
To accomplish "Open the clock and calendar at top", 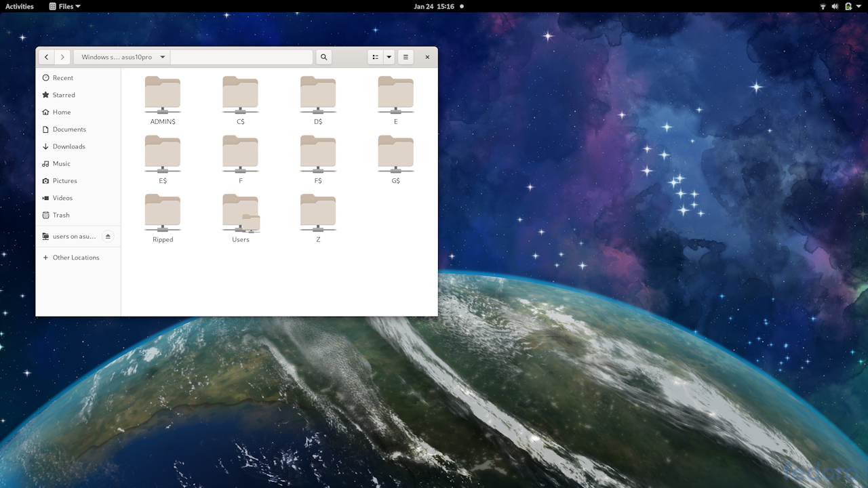I will pos(438,6).
